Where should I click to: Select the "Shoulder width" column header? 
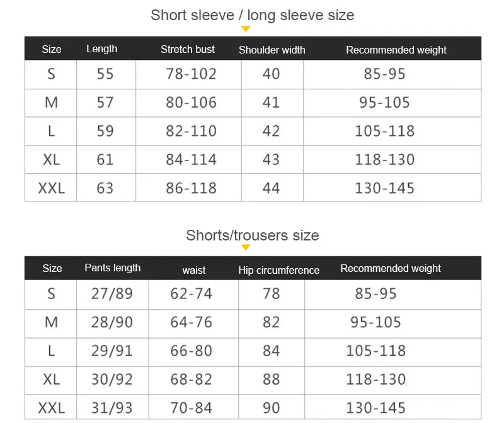click(272, 50)
